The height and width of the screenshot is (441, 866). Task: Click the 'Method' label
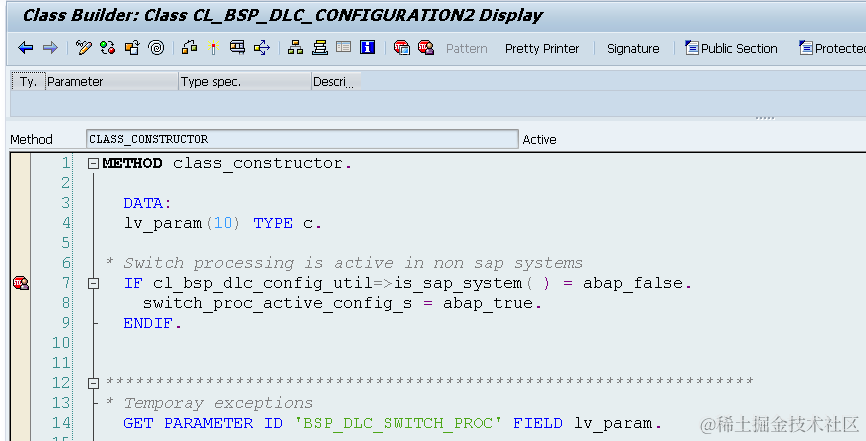(31, 140)
